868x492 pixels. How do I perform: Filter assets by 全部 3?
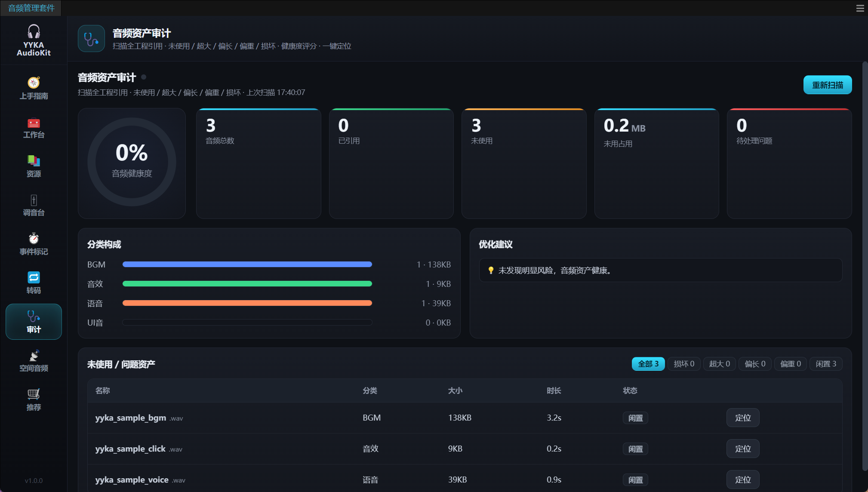(648, 364)
